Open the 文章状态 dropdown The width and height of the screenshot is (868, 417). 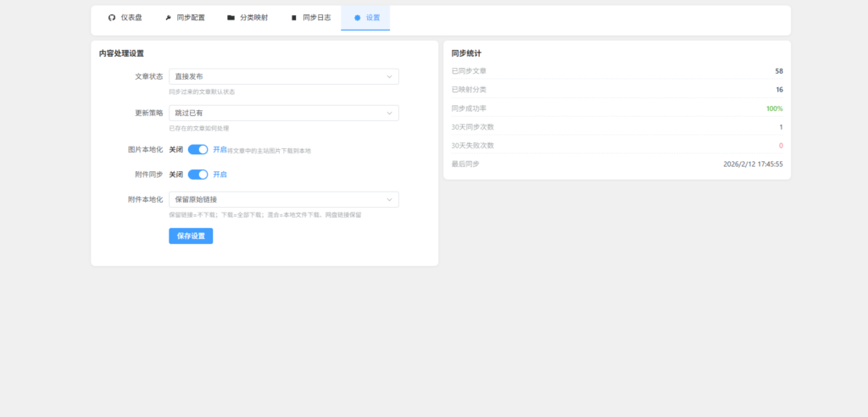283,76
